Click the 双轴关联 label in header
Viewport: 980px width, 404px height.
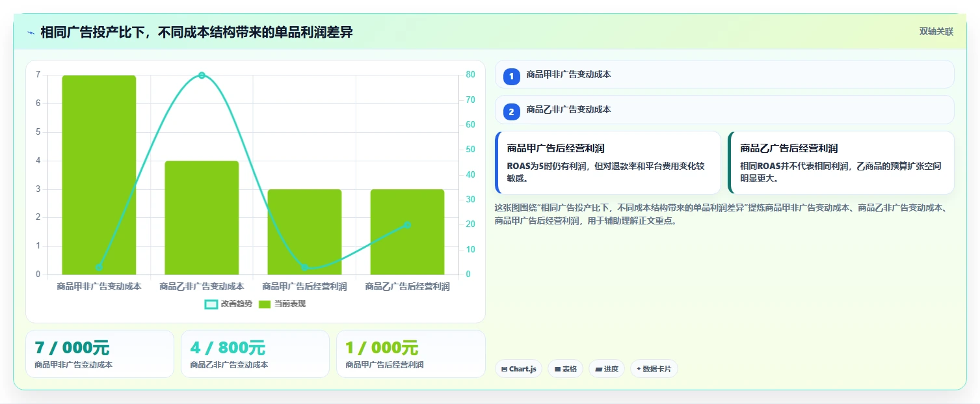936,32
